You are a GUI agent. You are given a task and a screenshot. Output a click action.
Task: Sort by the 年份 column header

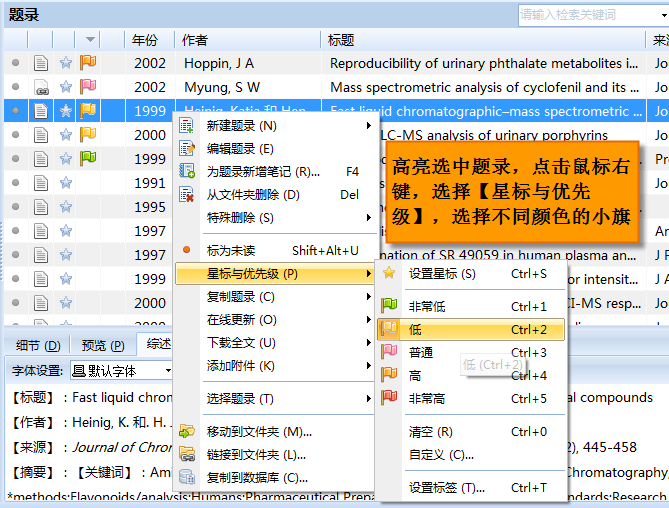[x=149, y=40]
